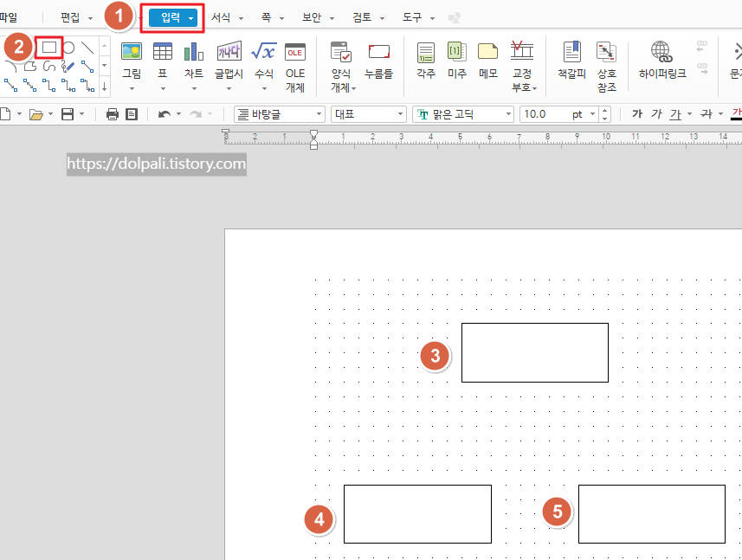Toggle bold 가 formatting
This screenshot has width=742, height=560.
[637, 114]
